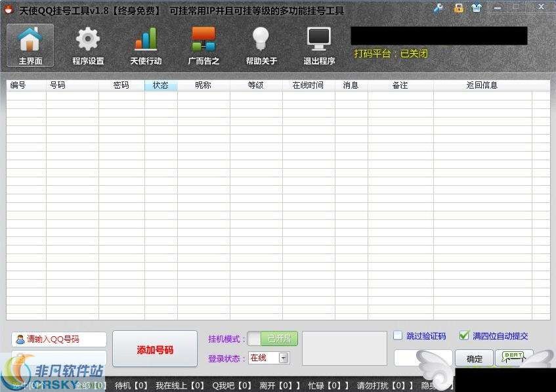Enable 跳过验证码 checkbox
Viewport: 556px width, 392px height.
tap(398, 336)
